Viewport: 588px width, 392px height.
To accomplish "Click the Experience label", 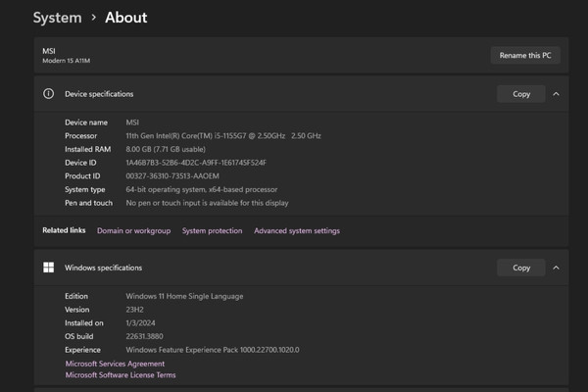I will point(82,350).
